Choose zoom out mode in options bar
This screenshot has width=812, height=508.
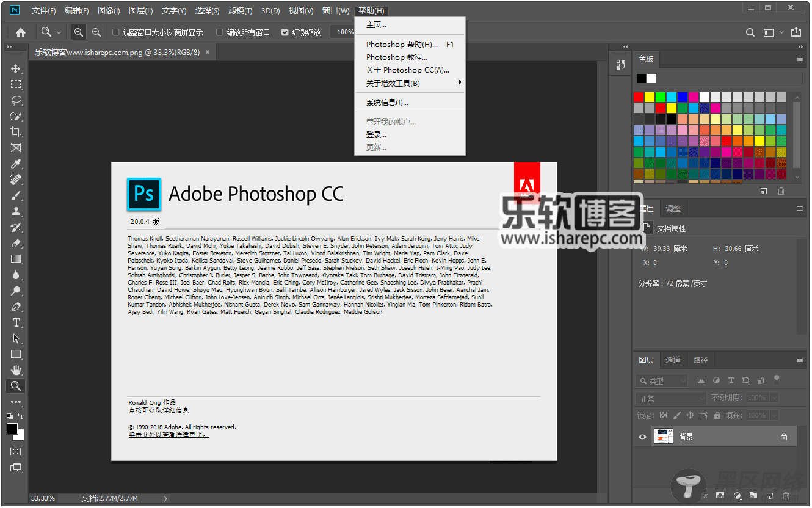(96, 32)
